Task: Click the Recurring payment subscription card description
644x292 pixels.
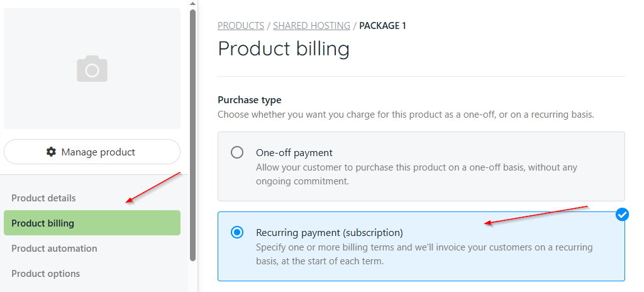Action: tap(424, 253)
